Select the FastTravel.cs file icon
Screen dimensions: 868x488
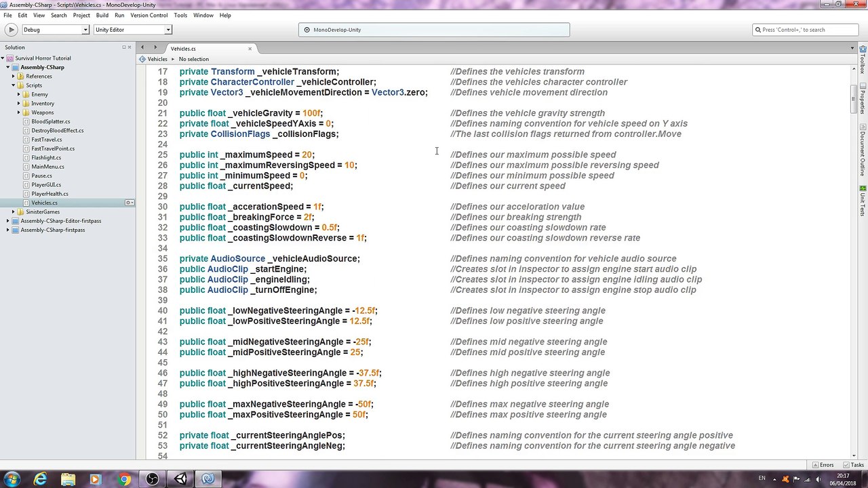pyautogui.click(x=26, y=140)
